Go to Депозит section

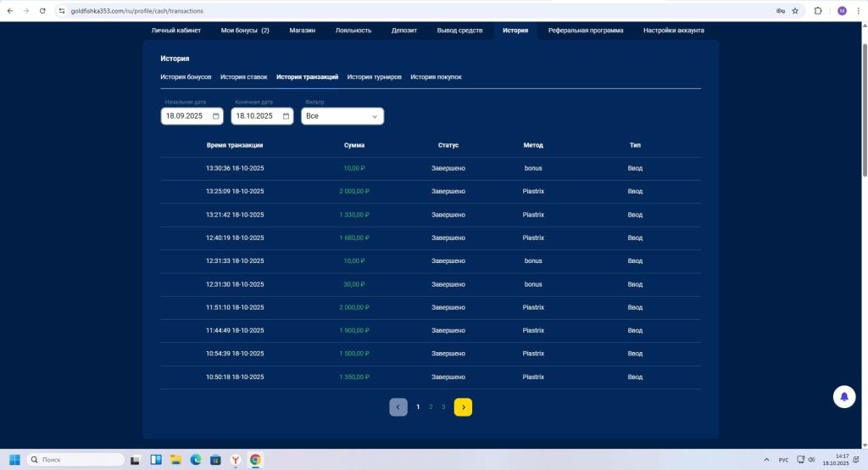point(404,31)
